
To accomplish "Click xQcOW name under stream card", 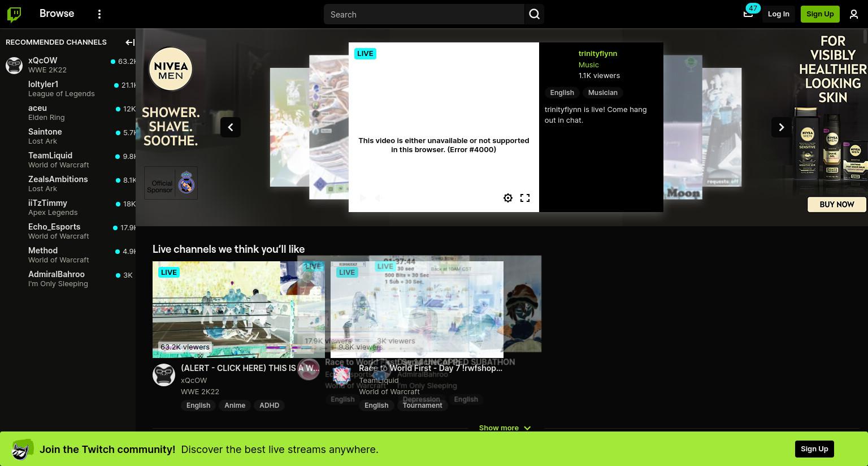I will pyautogui.click(x=194, y=380).
